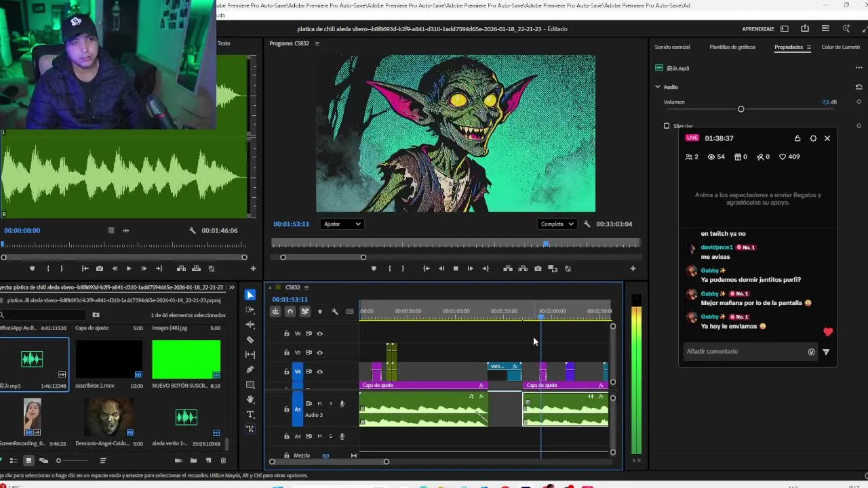
Task: Switch Project panel to list view
Action: (14, 461)
